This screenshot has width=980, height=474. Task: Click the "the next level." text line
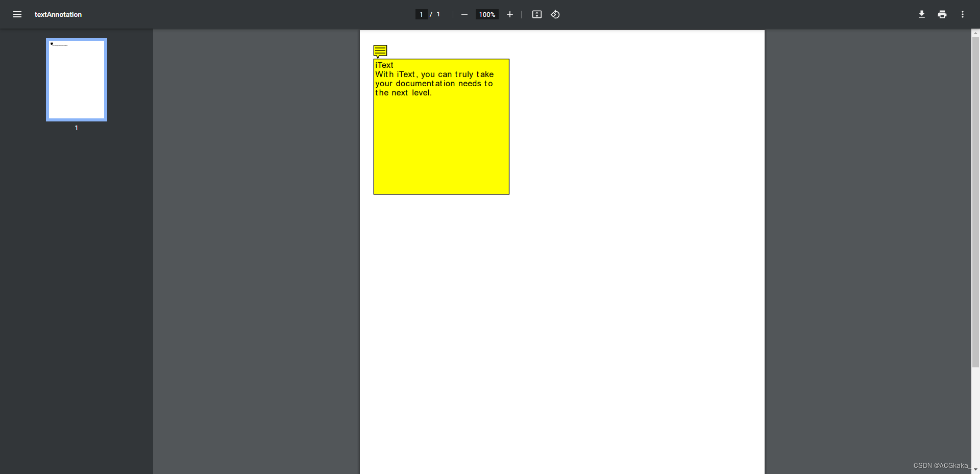click(x=403, y=93)
